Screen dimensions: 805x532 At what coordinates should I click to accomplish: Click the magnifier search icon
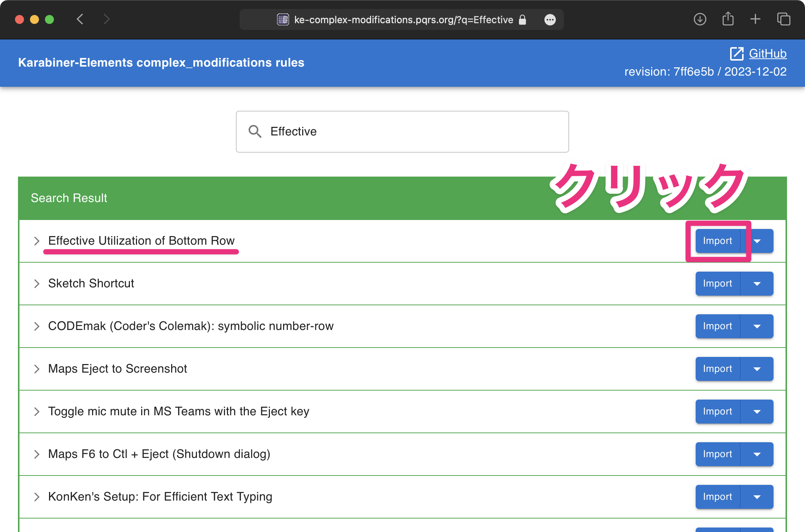coord(255,131)
